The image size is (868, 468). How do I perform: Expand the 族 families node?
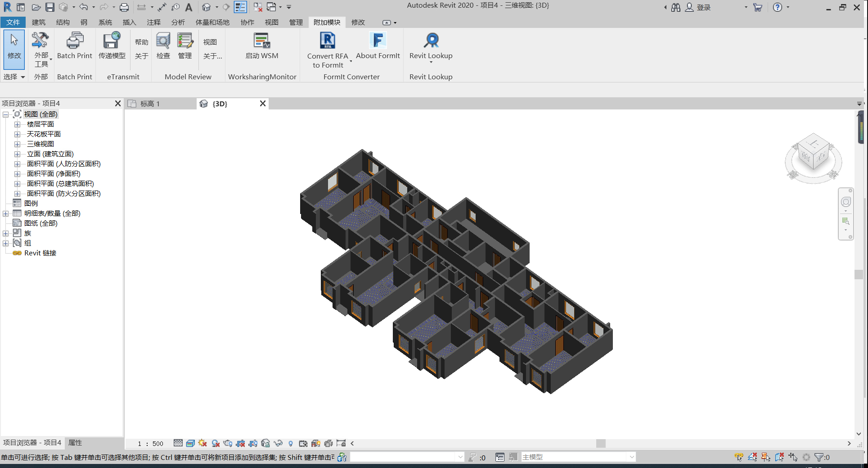pyautogui.click(x=5, y=233)
